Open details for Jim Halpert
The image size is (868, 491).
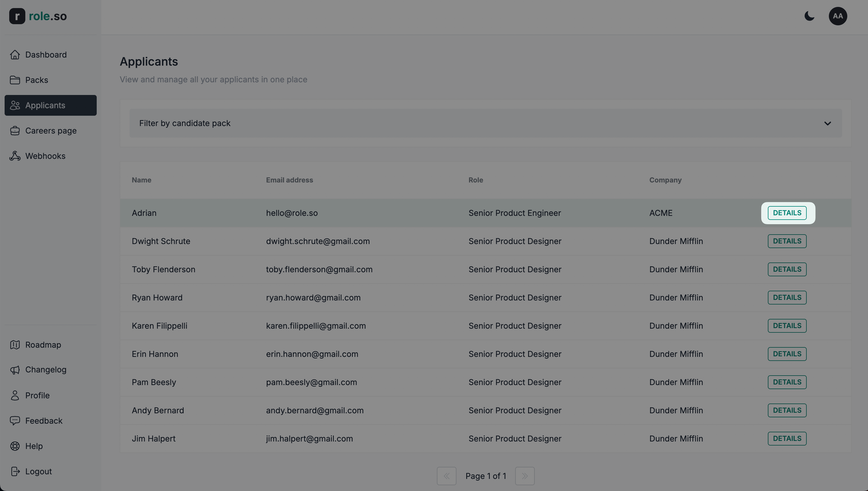[x=787, y=438]
